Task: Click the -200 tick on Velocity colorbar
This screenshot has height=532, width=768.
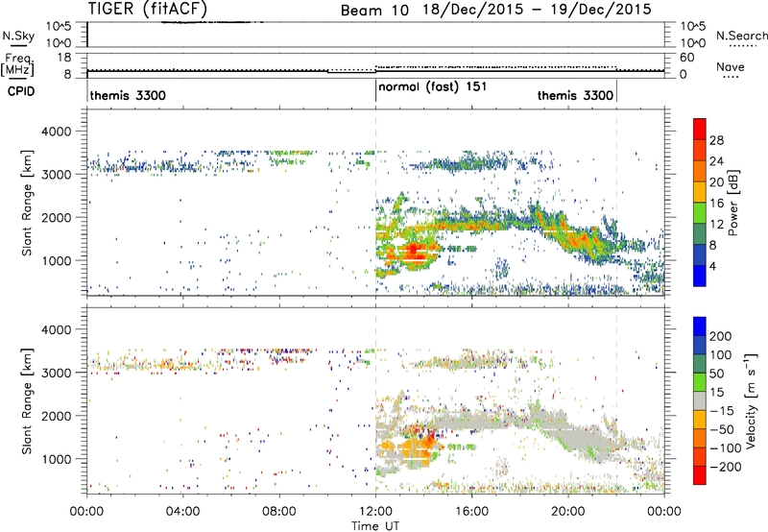Action: click(724, 467)
